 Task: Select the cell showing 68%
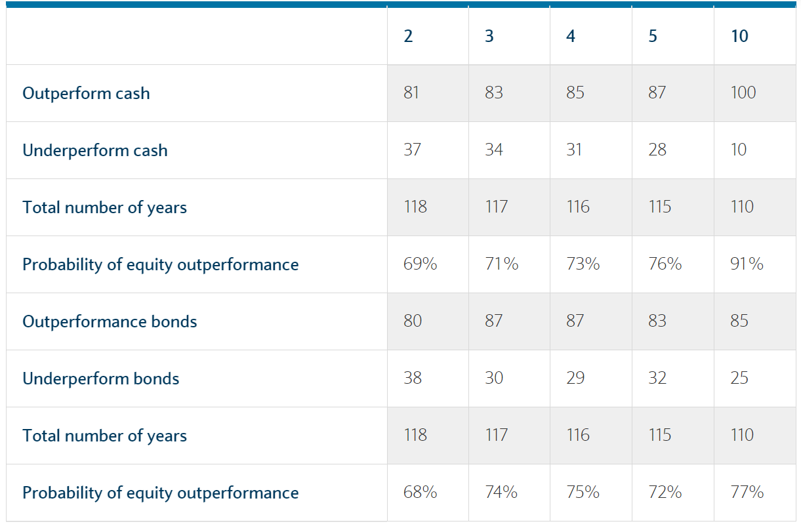(x=420, y=493)
